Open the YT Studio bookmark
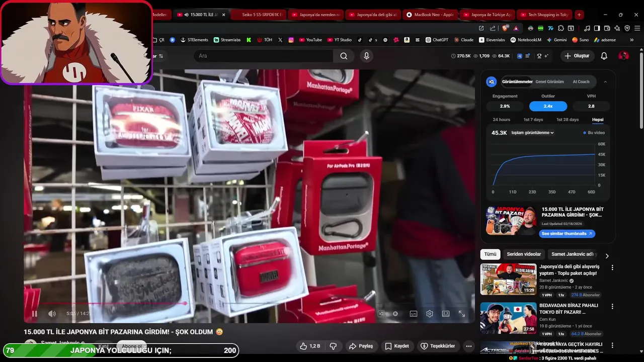The image size is (644, 362). coord(339,40)
